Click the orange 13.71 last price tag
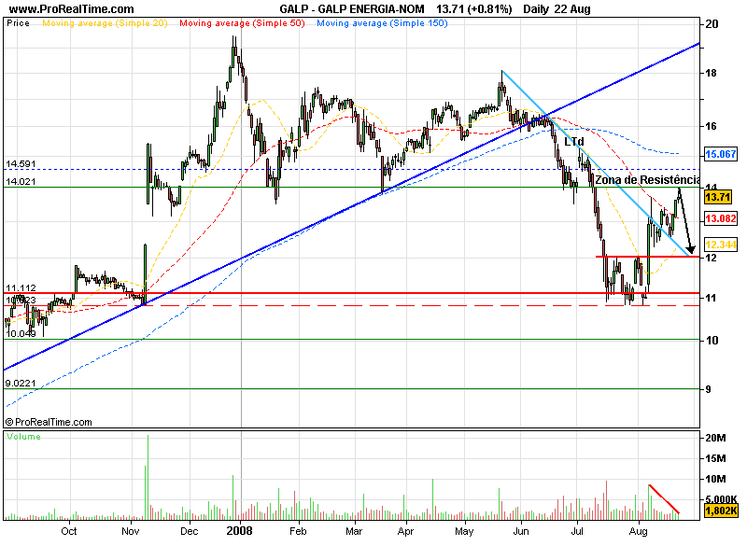This screenshot has width=747, height=560. (718, 197)
